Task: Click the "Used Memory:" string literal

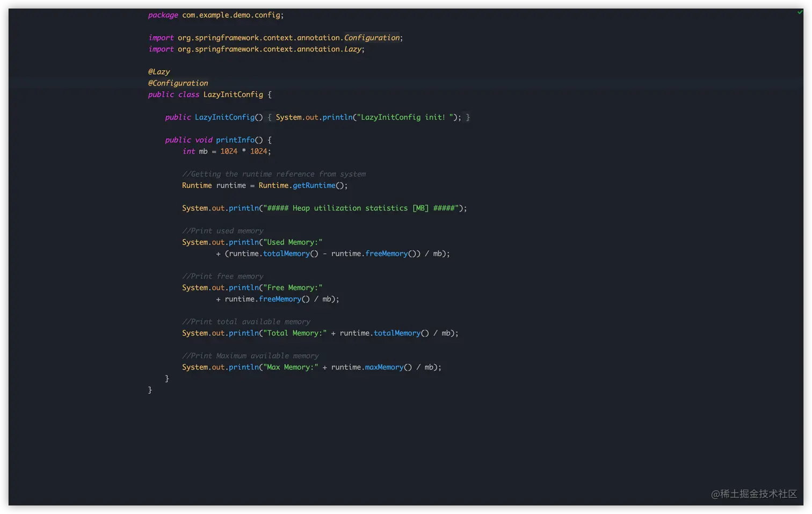Action: pos(293,242)
